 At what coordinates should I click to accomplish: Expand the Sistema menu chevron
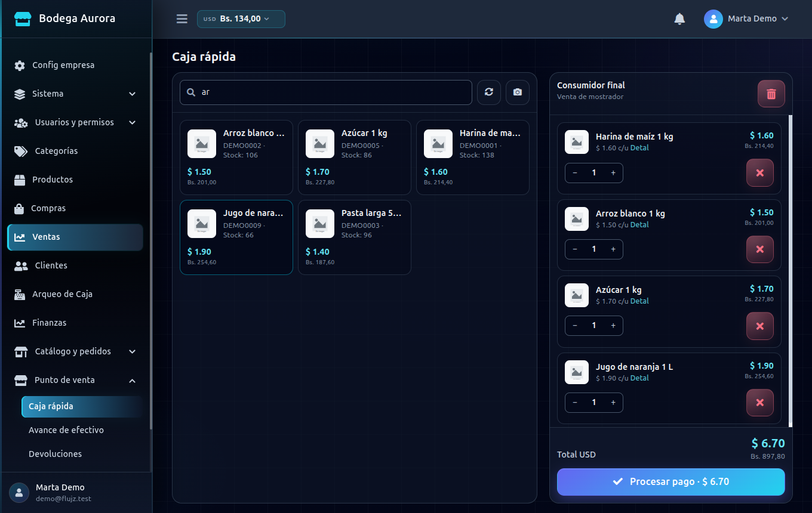(x=133, y=94)
